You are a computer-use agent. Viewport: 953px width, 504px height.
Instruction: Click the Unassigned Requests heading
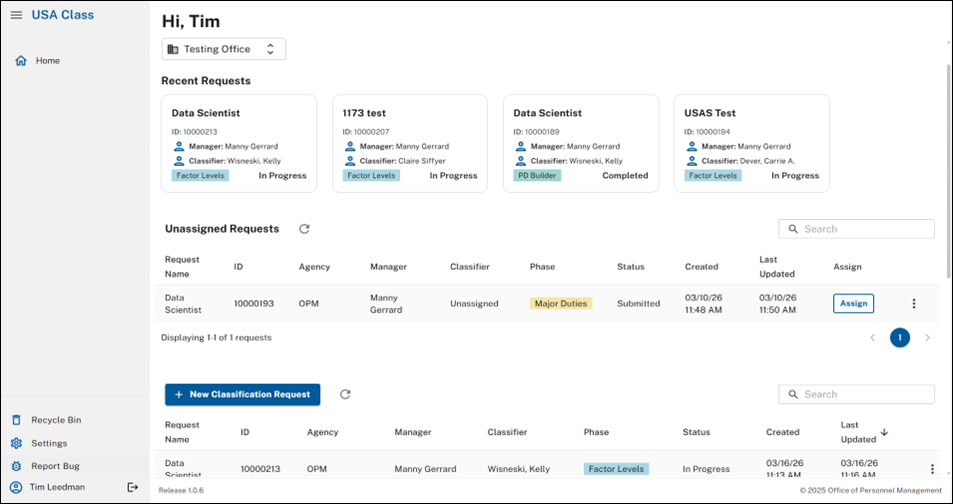[222, 229]
